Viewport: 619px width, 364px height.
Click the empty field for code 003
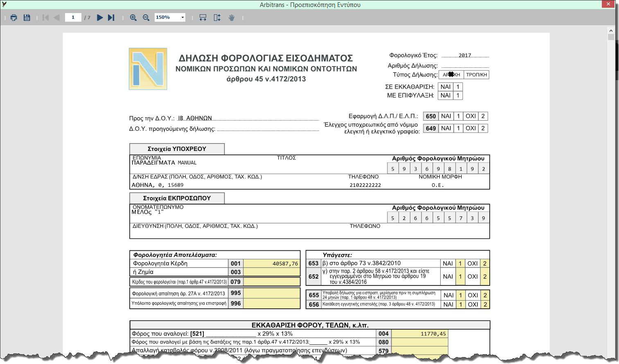(272, 272)
